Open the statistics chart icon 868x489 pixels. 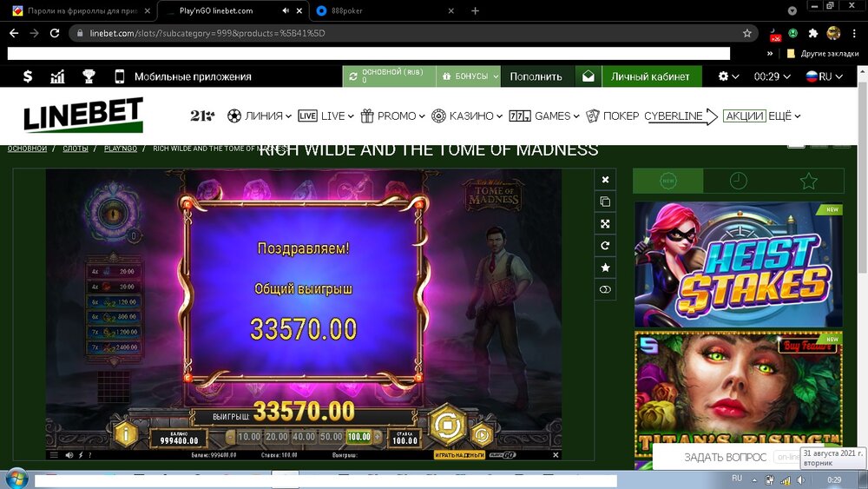tap(57, 76)
